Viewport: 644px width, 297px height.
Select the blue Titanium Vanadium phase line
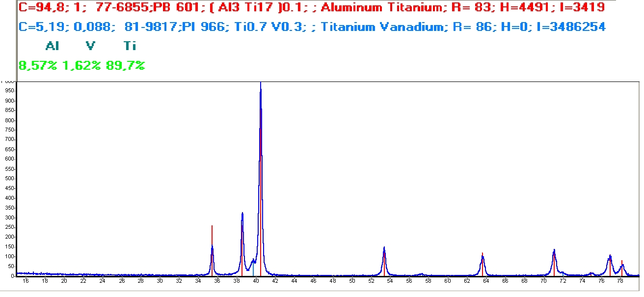[x=311, y=27]
